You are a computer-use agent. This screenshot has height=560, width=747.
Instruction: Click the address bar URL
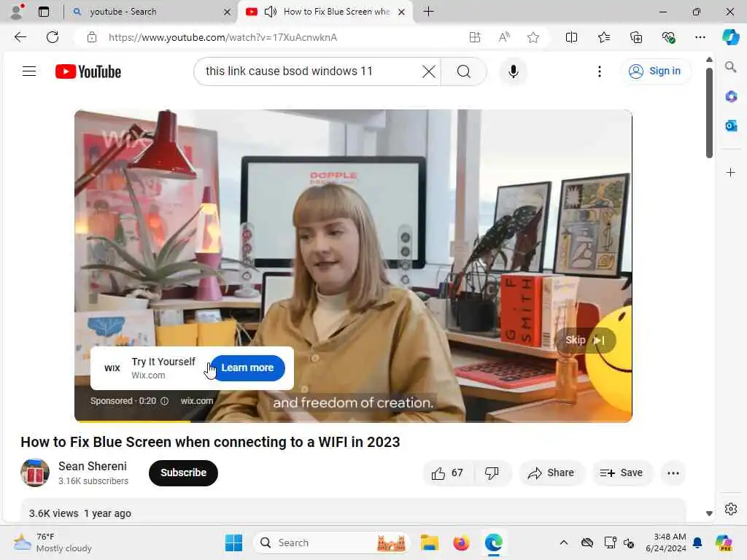(222, 37)
